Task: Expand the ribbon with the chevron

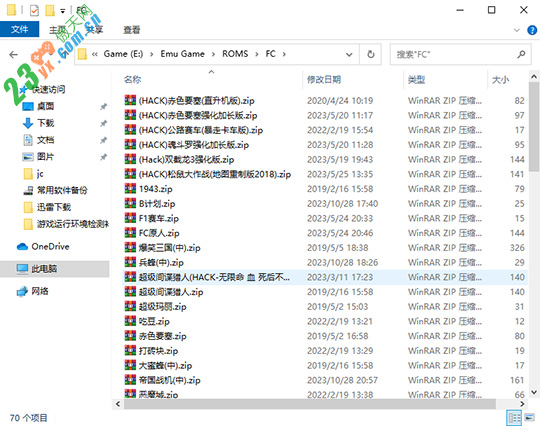Action: tap(517, 30)
